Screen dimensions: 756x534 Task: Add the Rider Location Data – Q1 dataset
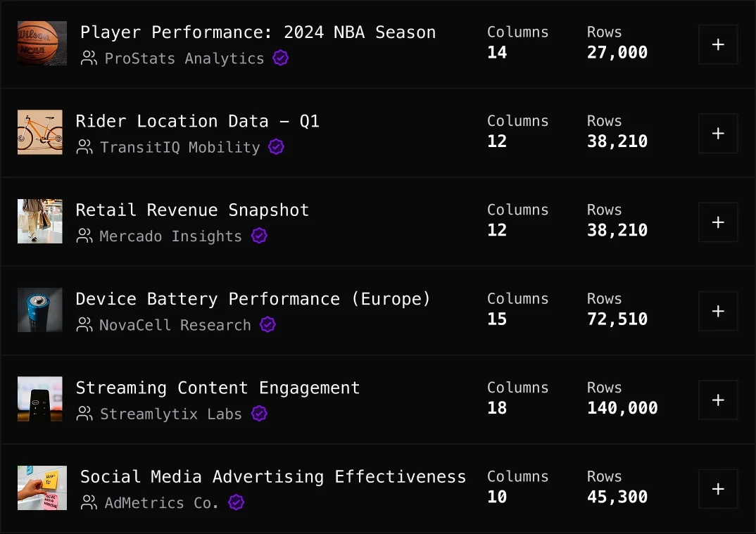[718, 133]
